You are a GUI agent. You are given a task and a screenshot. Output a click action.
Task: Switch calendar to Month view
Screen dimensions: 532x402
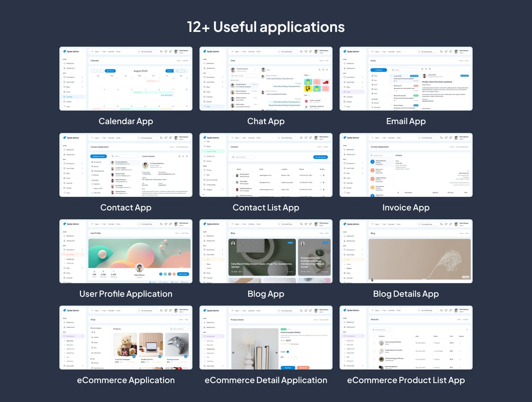pos(169,71)
